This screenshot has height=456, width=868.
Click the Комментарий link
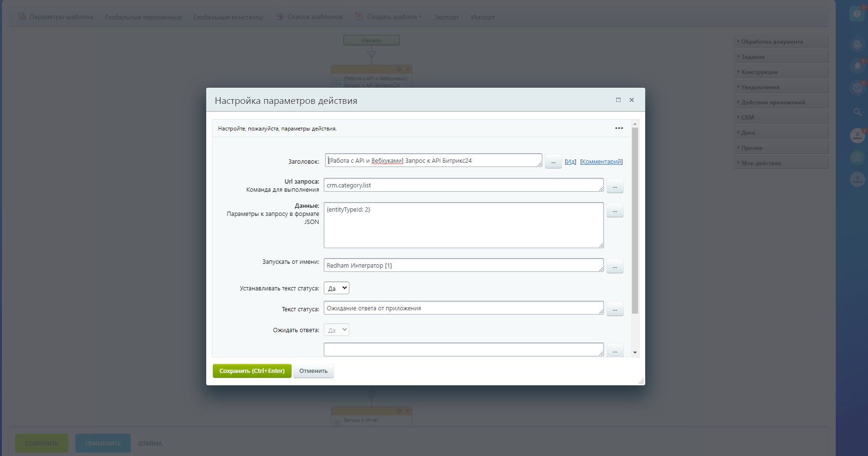[601, 162]
